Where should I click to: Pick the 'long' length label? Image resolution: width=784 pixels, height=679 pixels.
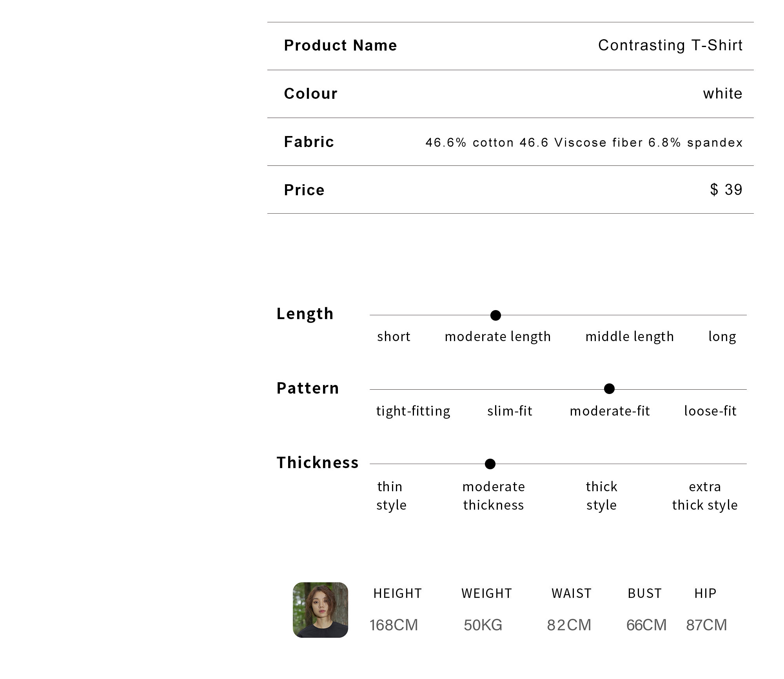pos(722,336)
